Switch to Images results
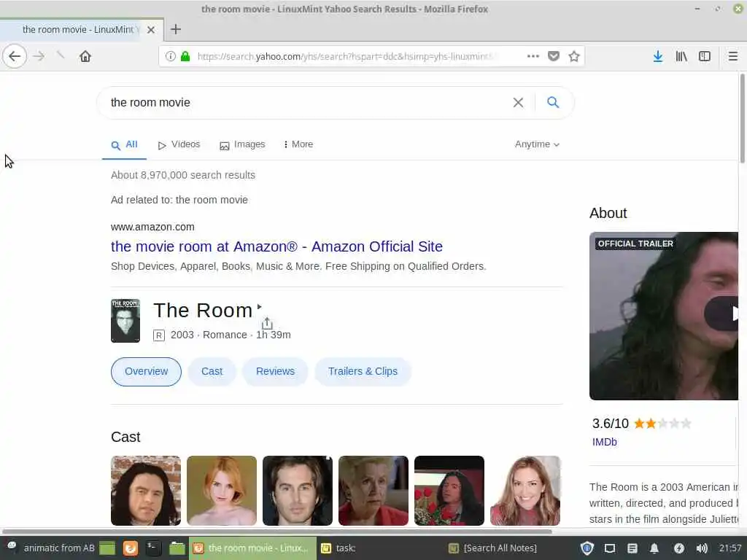 (242, 144)
